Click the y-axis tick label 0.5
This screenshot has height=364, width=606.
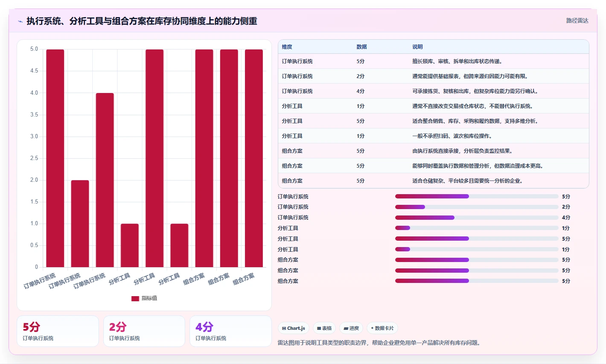[34, 245]
